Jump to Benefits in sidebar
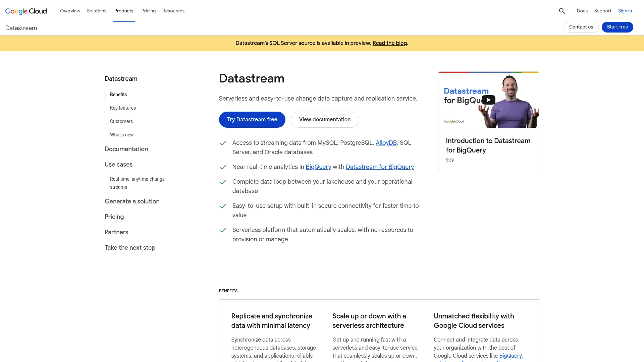 pyautogui.click(x=118, y=95)
